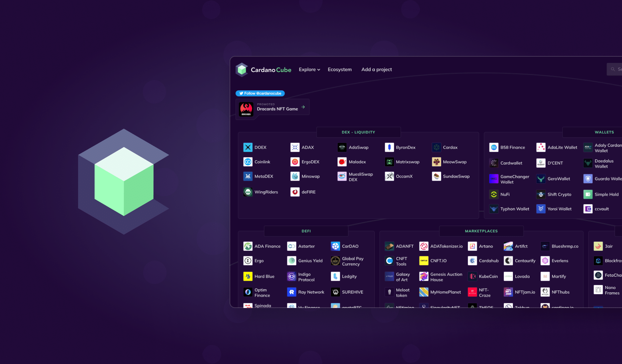Click the NuFi icon
The height and width of the screenshot is (364, 622).
tap(494, 194)
